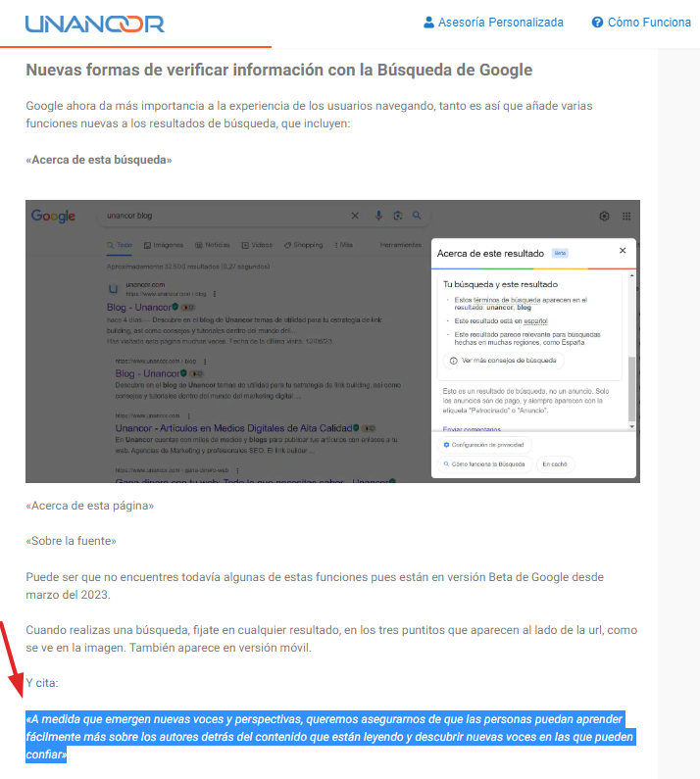700x779 pixels.
Task: Click the Google Lens camera icon
Action: [398, 216]
